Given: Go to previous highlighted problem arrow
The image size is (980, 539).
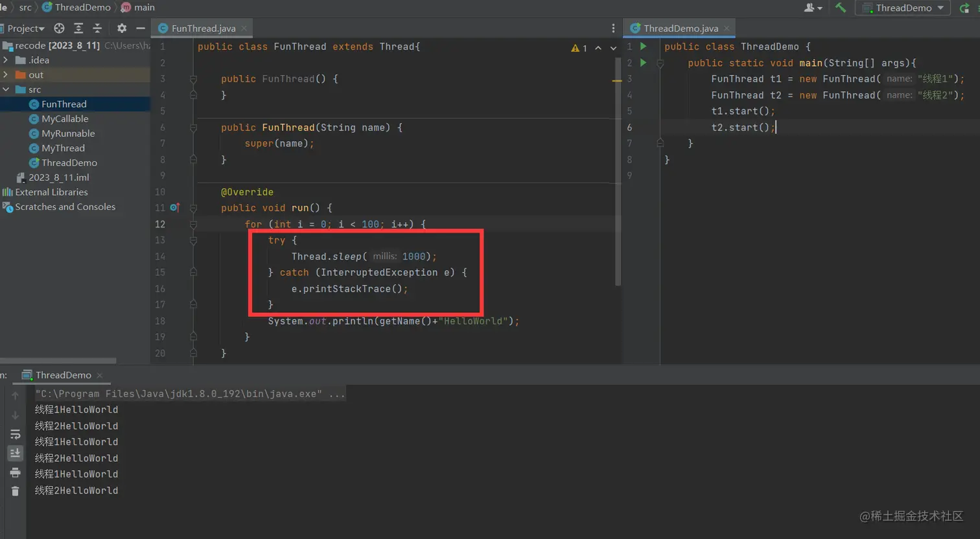Looking at the screenshot, I should tap(598, 48).
